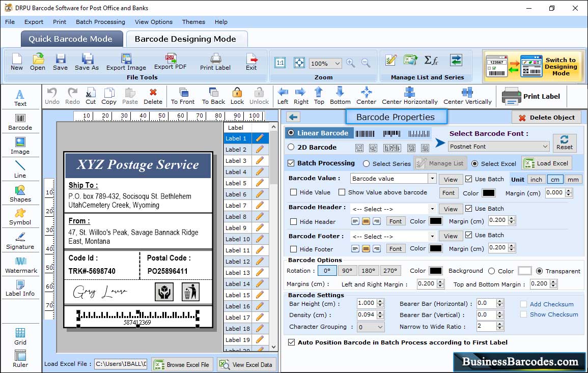The height and width of the screenshot is (373, 588).
Task: Open Batch Processing menu
Action: click(x=100, y=22)
